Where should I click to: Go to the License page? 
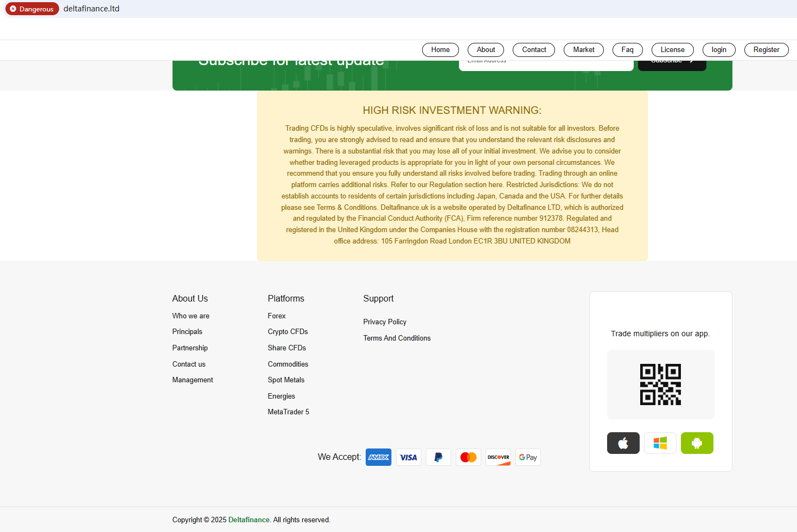click(672, 50)
